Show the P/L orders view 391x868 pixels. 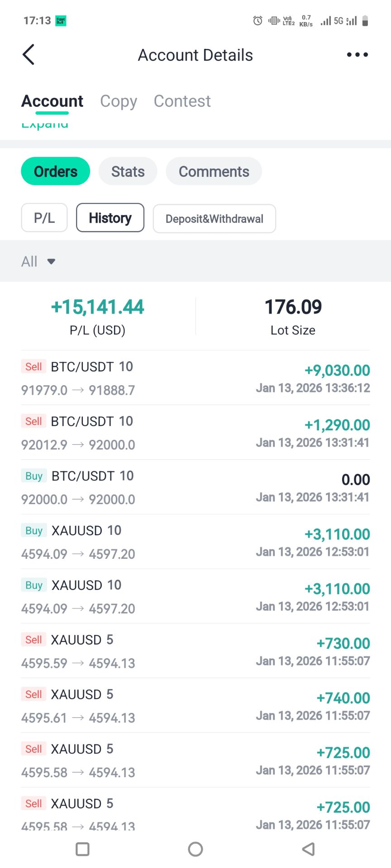[44, 218]
